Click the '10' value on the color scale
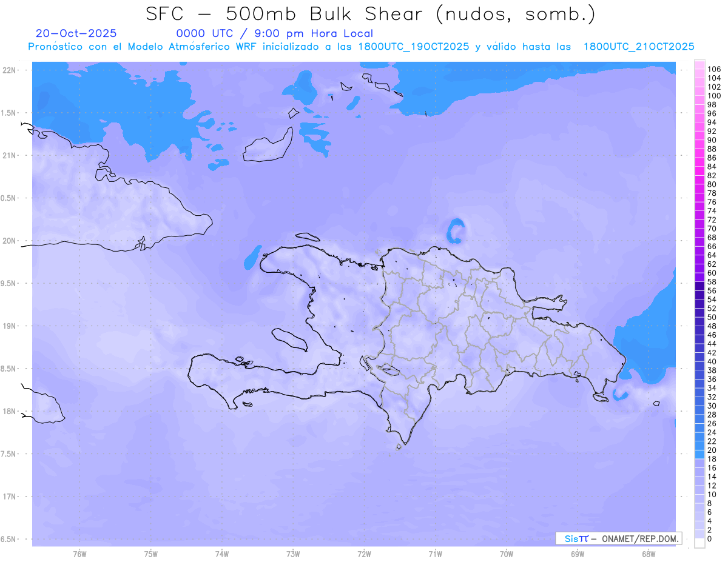728x562 pixels. coord(712,495)
